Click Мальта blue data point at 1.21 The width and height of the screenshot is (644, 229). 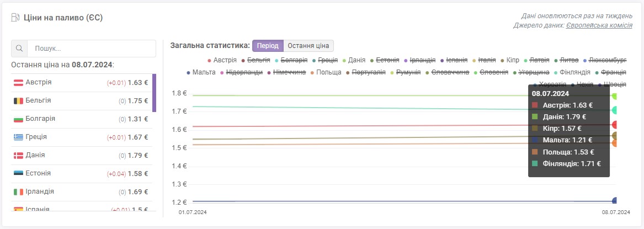point(615,201)
